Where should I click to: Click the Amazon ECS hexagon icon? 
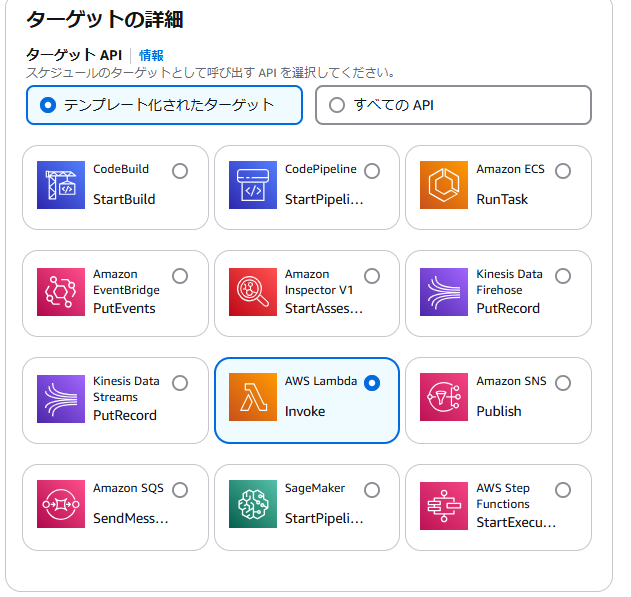click(x=444, y=185)
